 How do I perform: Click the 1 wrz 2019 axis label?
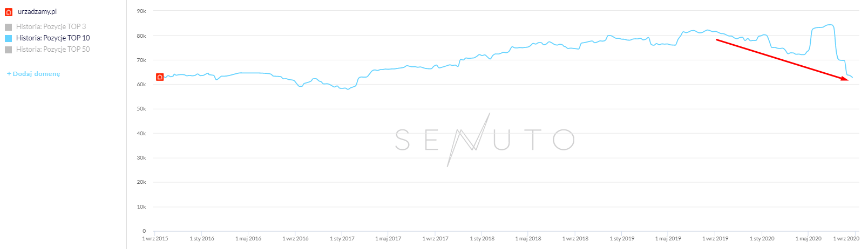715,238
